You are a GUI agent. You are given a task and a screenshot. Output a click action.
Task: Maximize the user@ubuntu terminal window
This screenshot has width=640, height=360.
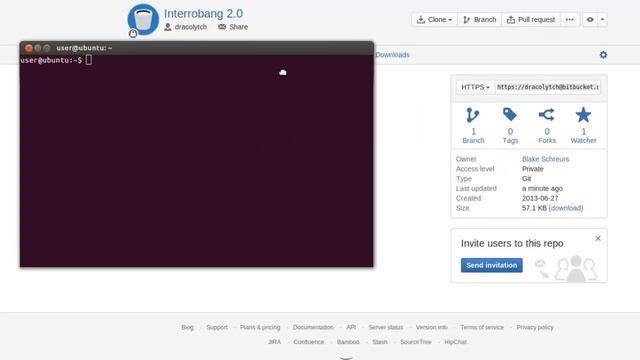point(47,48)
